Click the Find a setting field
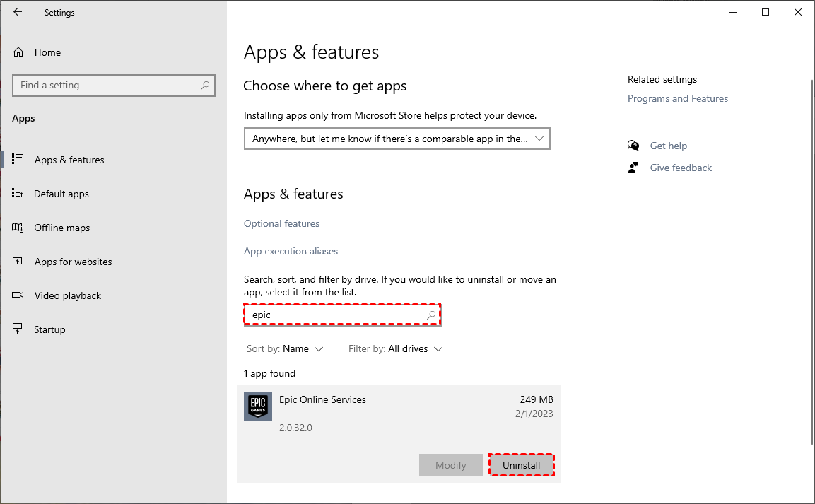Viewport: 815px width, 504px height. click(106, 85)
